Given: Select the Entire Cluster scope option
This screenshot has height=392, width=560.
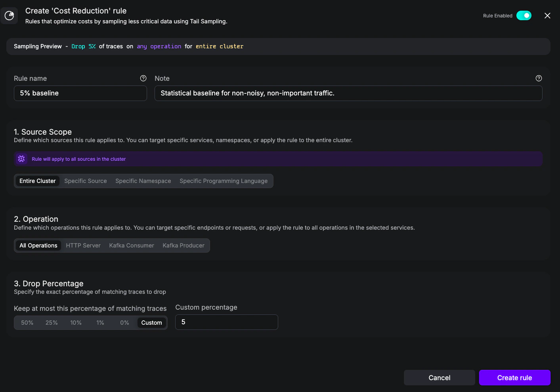Looking at the screenshot, I should click(x=38, y=181).
